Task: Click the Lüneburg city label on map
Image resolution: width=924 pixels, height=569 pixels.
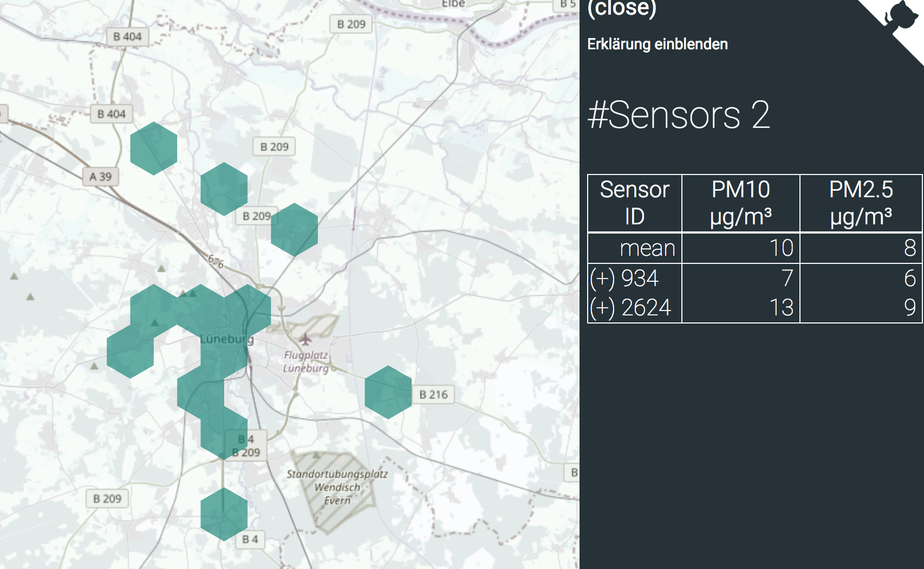Action: (227, 339)
